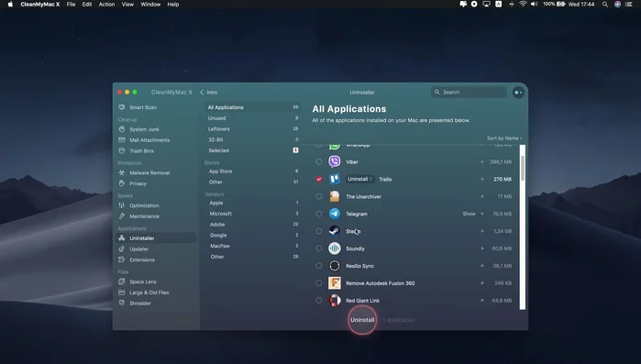
Task: Click the Resilio Sync app icon
Action: point(335,266)
